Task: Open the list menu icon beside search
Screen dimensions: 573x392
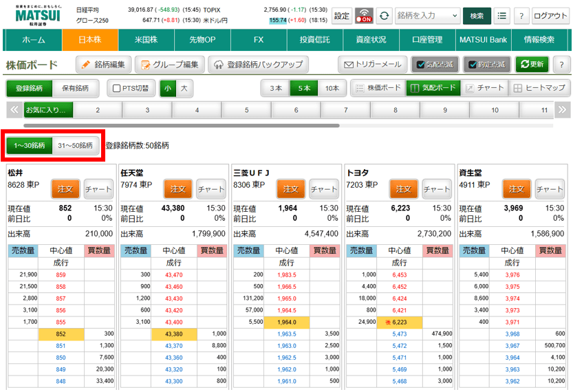Action: (501, 16)
